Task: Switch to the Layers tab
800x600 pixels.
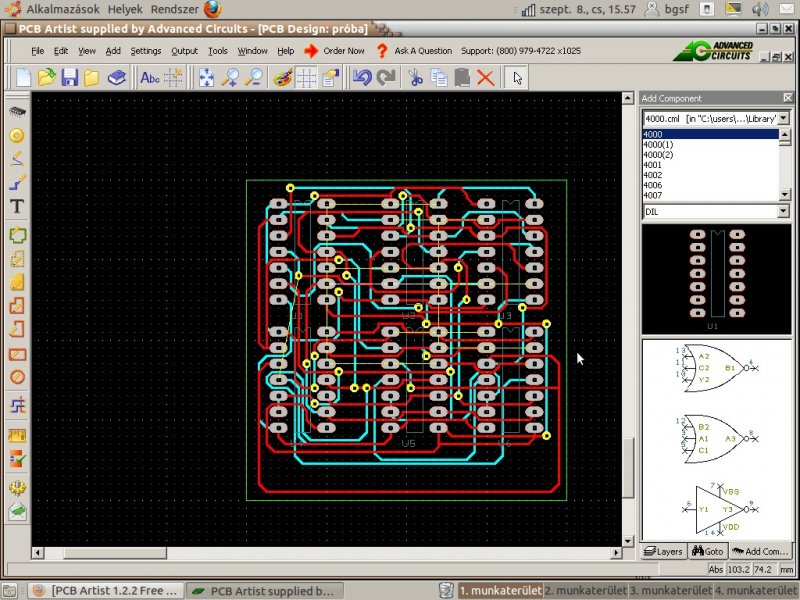Action: (x=663, y=551)
